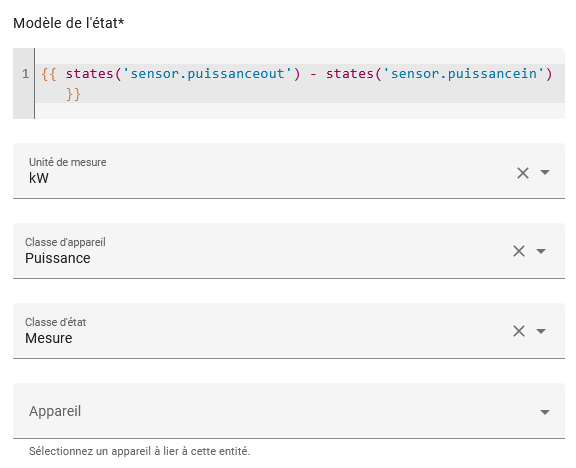Click the kW value in Unité de mesure
The image size is (576, 468).
39,179
